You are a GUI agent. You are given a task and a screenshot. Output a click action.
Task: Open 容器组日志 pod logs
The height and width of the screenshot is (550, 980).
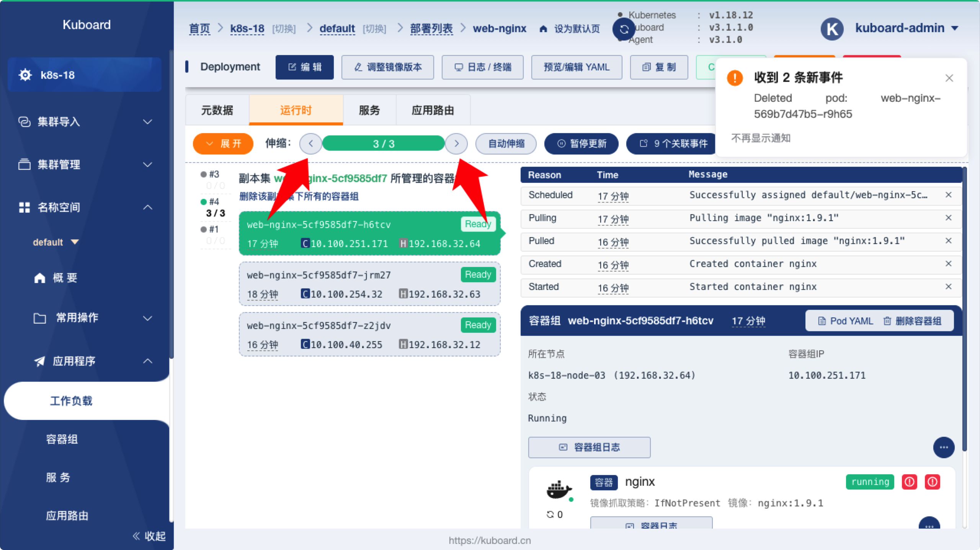tap(589, 447)
